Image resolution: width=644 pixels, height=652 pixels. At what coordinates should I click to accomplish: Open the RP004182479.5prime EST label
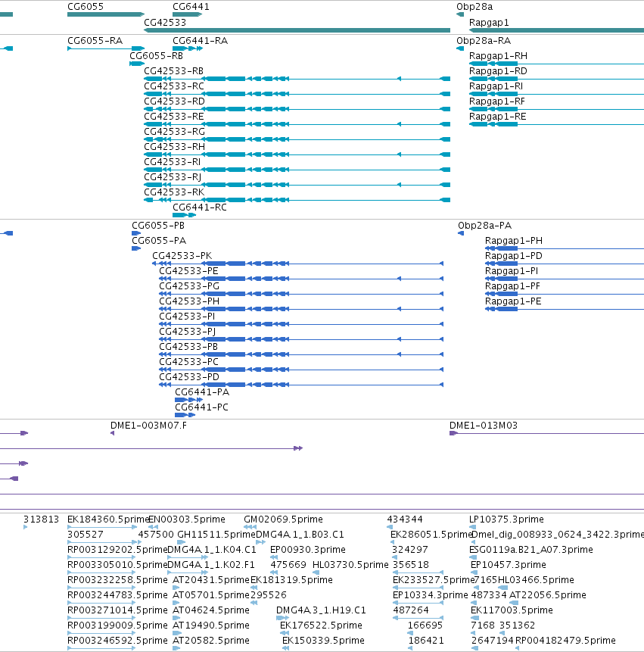pos(565,641)
